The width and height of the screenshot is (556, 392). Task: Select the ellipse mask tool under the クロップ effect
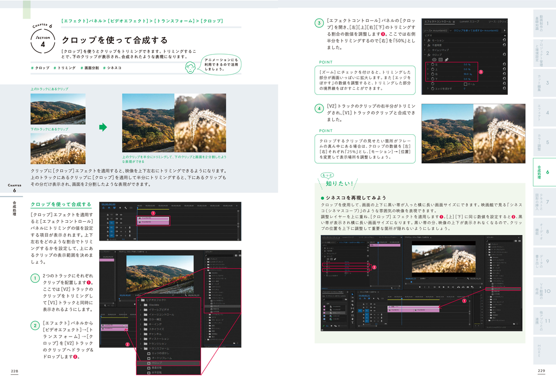(434, 60)
